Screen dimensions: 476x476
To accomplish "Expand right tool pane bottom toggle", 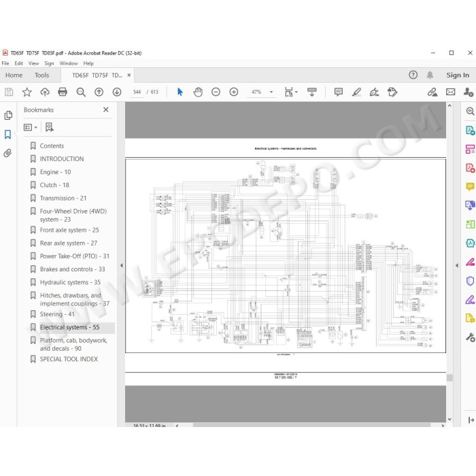I will [471, 420].
